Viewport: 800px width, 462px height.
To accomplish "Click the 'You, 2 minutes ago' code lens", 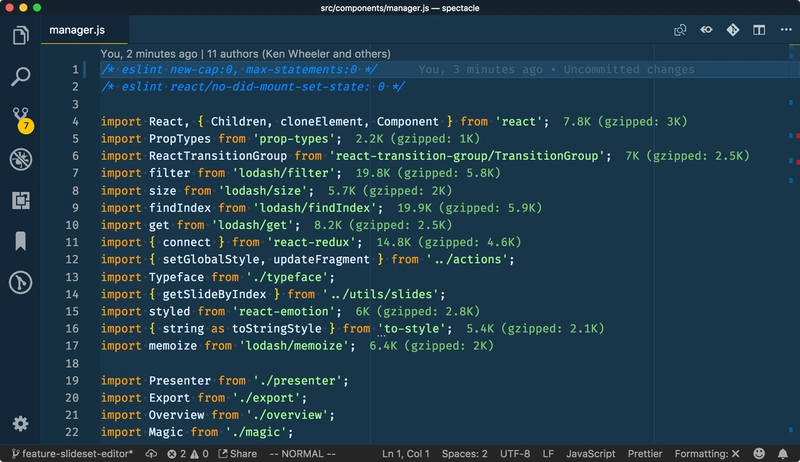I will point(148,54).
